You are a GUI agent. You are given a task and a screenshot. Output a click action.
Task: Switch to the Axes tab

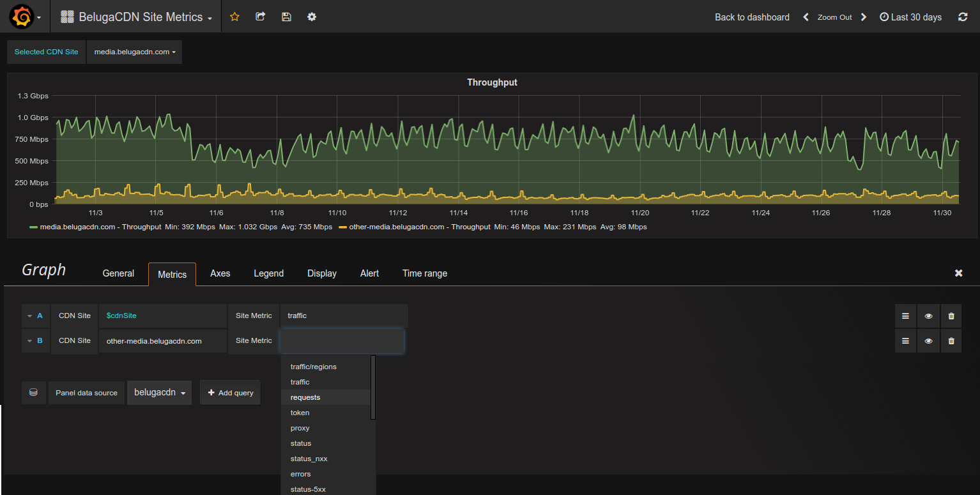point(220,273)
